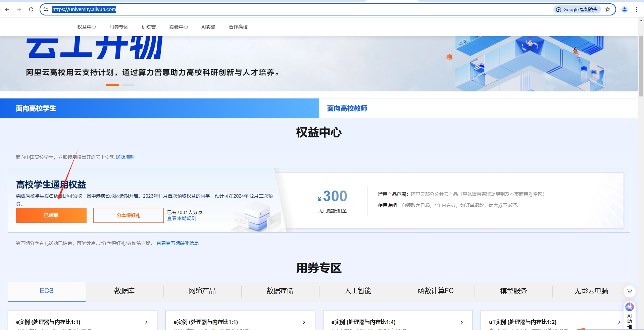Screen dimensions: 644x330
Task: Go forward with the browser arrow
Action: tap(19, 9)
